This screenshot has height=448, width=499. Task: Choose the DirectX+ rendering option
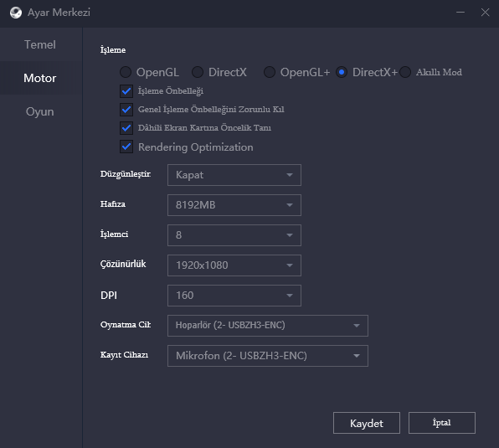[x=342, y=72]
